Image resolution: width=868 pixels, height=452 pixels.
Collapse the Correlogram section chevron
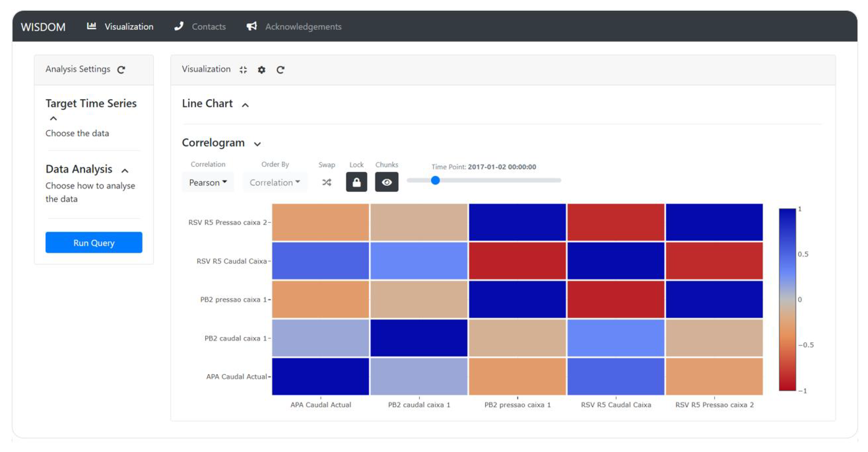click(257, 144)
